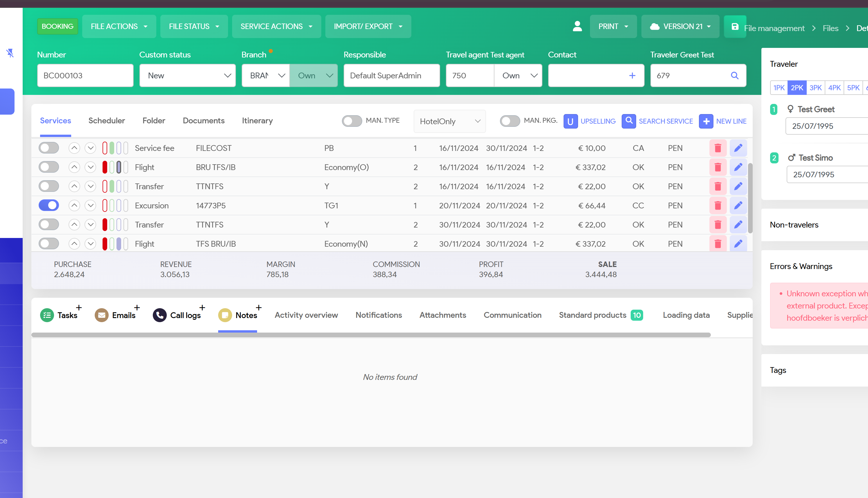Delete the Service fee row
Image resolution: width=868 pixels, height=498 pixels.
tap(718, 148)
